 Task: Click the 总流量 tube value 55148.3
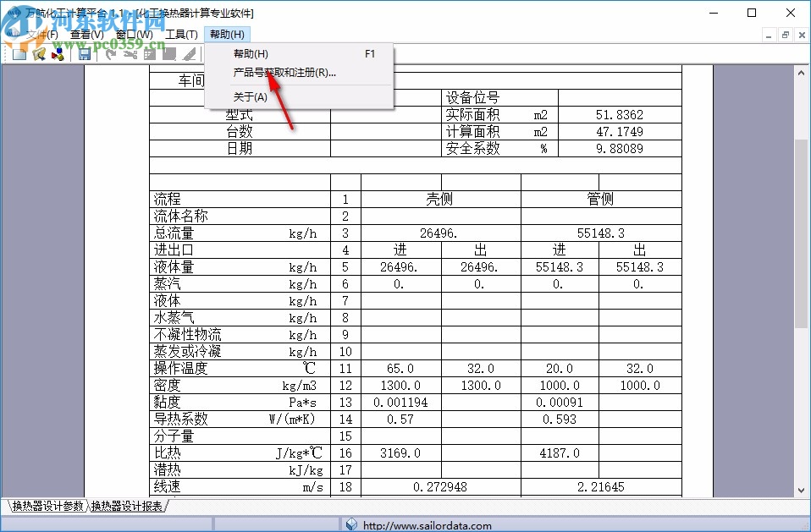pos(600,233)
